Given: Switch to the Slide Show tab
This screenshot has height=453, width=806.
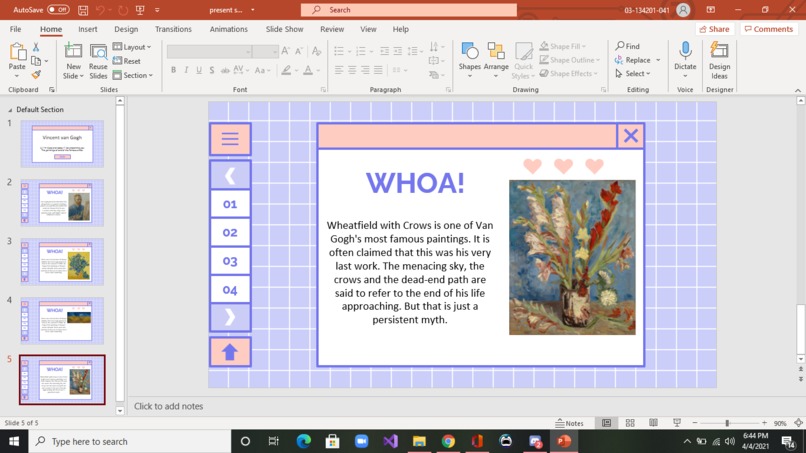Looking at the screenshot, I should point(284,29).
